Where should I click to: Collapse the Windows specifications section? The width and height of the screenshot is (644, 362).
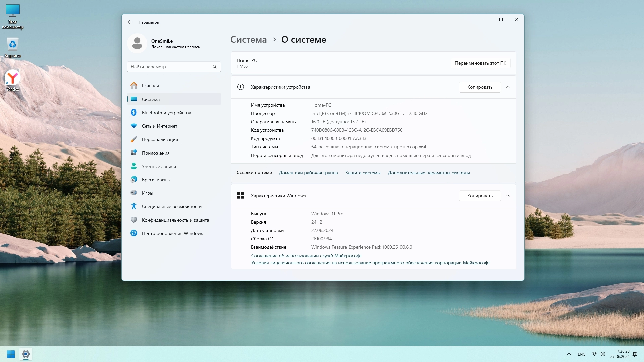pyautogui.click(x=508, y=196)
